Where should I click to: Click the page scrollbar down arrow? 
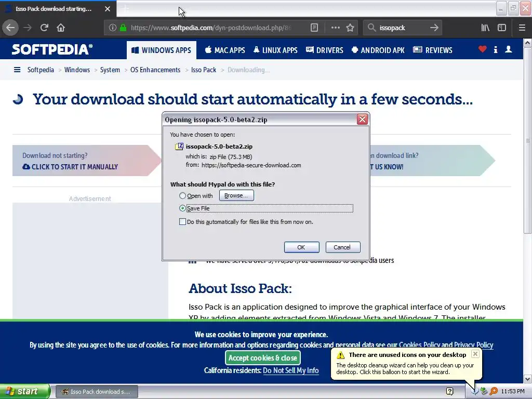pyautogui.click(x=528, y=379)
